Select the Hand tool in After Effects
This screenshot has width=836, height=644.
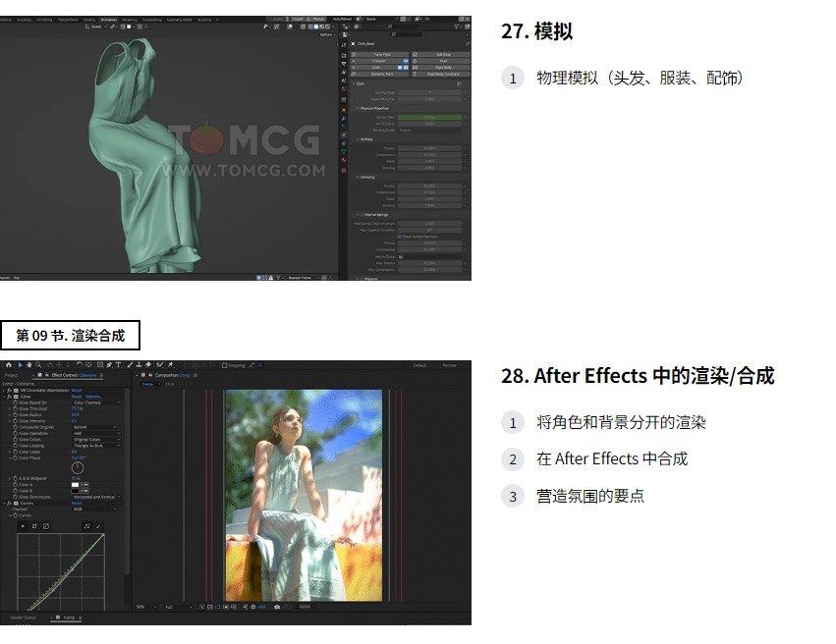coord(29,365)
